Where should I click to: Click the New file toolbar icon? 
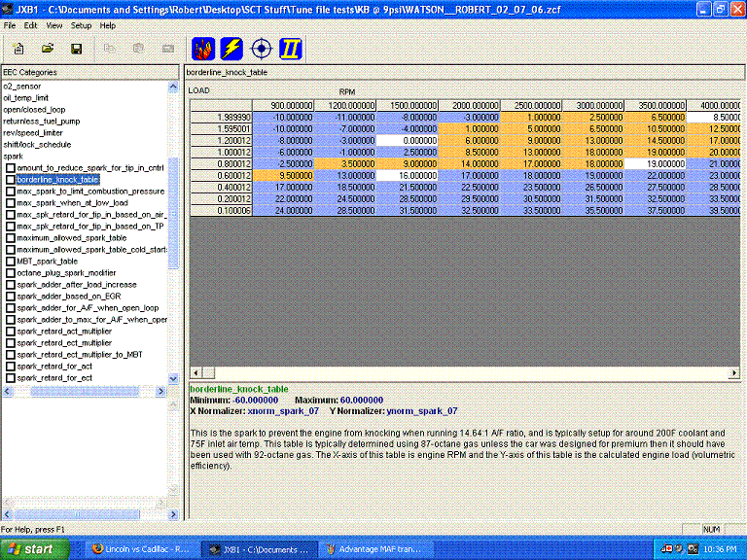(18, 49)
